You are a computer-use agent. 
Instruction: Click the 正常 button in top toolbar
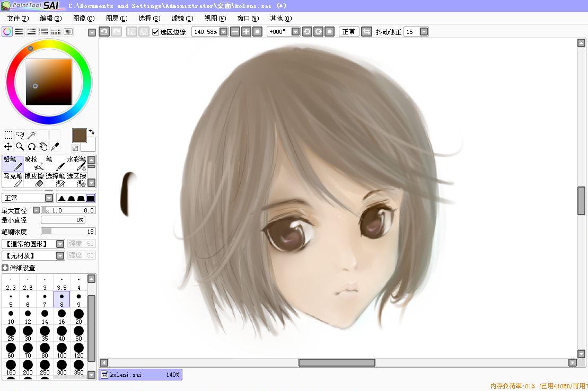tap(349, 32)
